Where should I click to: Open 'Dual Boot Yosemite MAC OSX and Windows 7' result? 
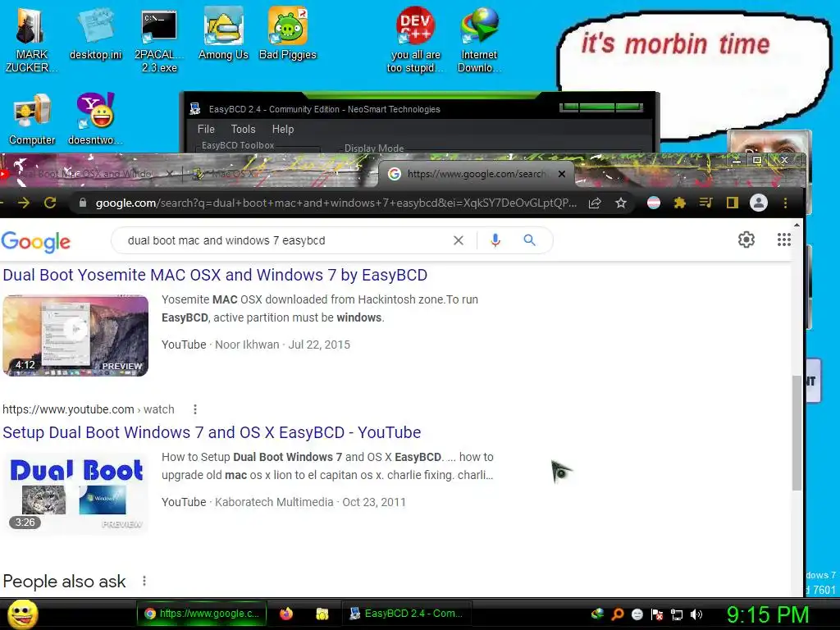click(x=215, y=275)
